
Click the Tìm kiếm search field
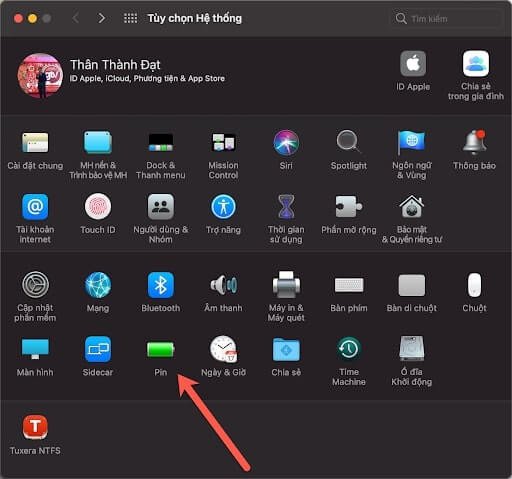tap(446, 18)
